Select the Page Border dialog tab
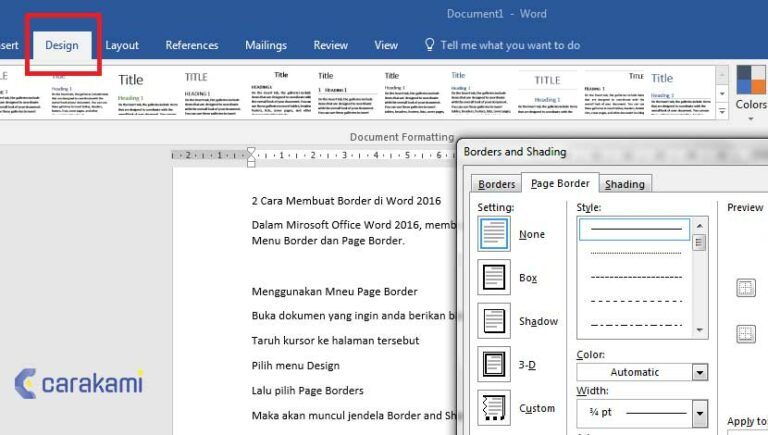 coord(560,183)
